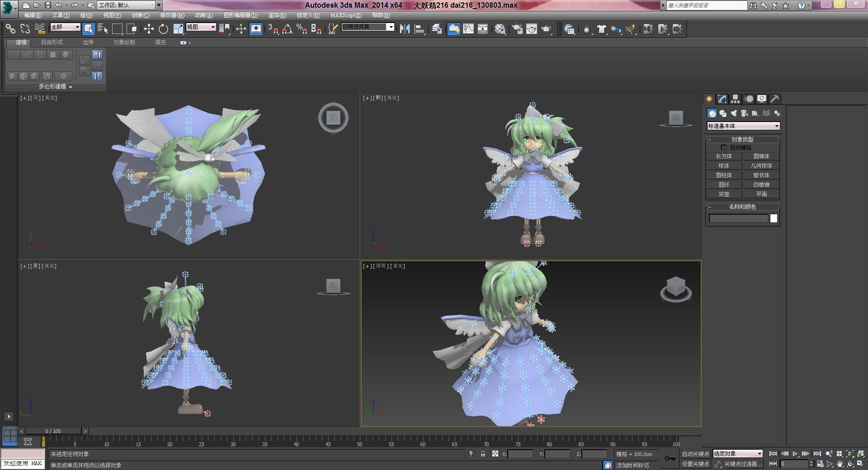This screenshot has width=868, height=470.
Task: Toggle the Percent Snap button
Action: 302,29
